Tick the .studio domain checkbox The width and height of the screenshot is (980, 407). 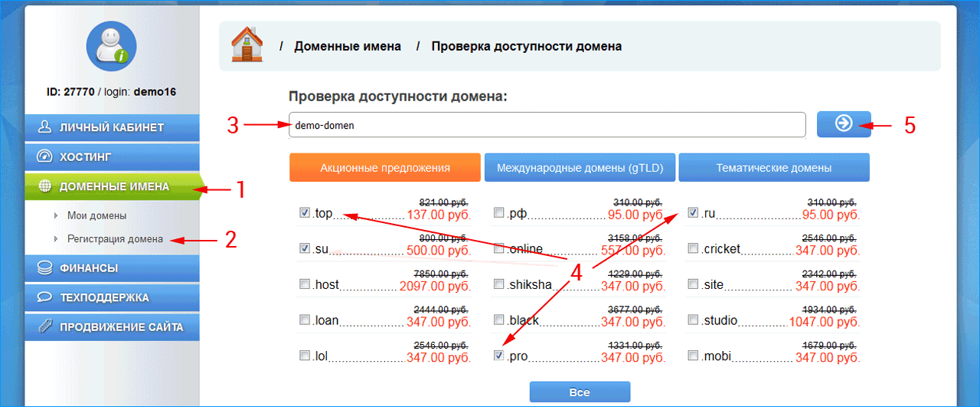pos(693,320)
